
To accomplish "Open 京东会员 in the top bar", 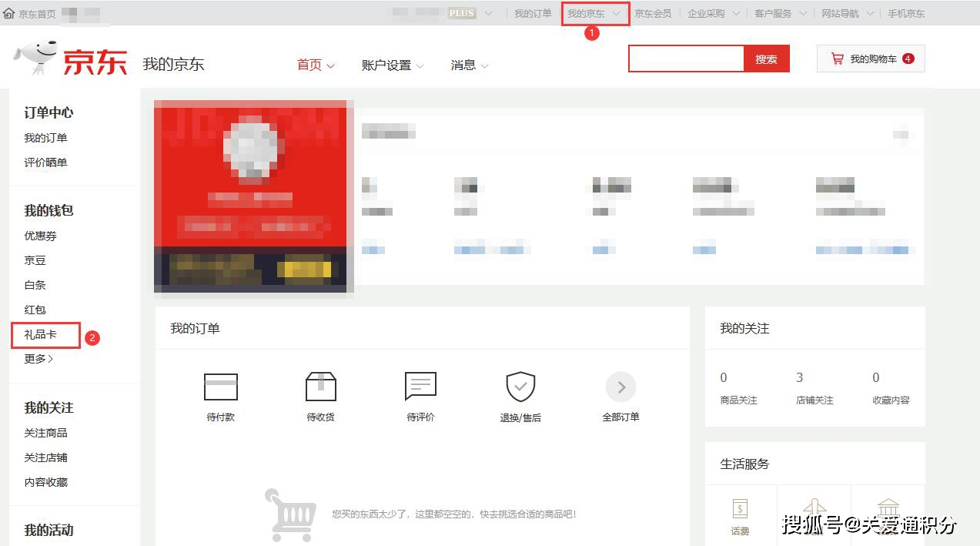I will tap(653, 14).
